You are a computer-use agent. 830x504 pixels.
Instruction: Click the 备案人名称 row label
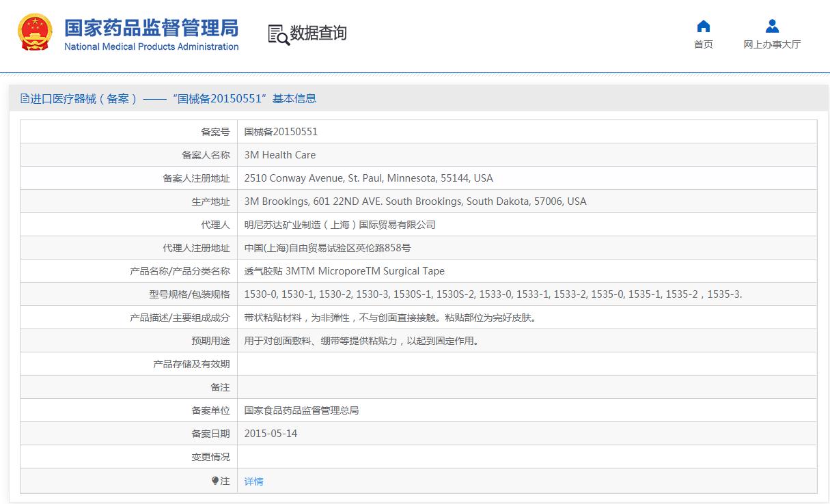pyautogui.click(x=206, y=155)
